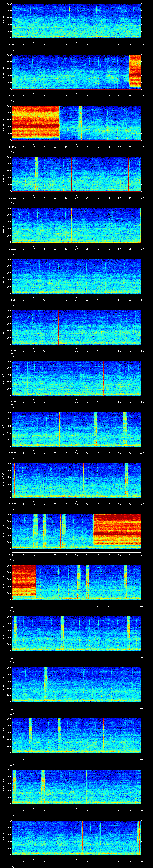Click the red line near 5 seconds in the 5:17:00 spectrogram
Image resolution: width=153 pixels, height=868 pixels.
coord(23,837)
